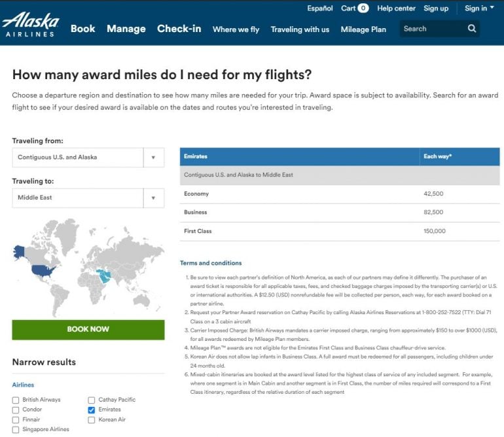Screen dimensions: 504x437
Task: Check the Korean Air filter
Action: click(x=92, y=419)
